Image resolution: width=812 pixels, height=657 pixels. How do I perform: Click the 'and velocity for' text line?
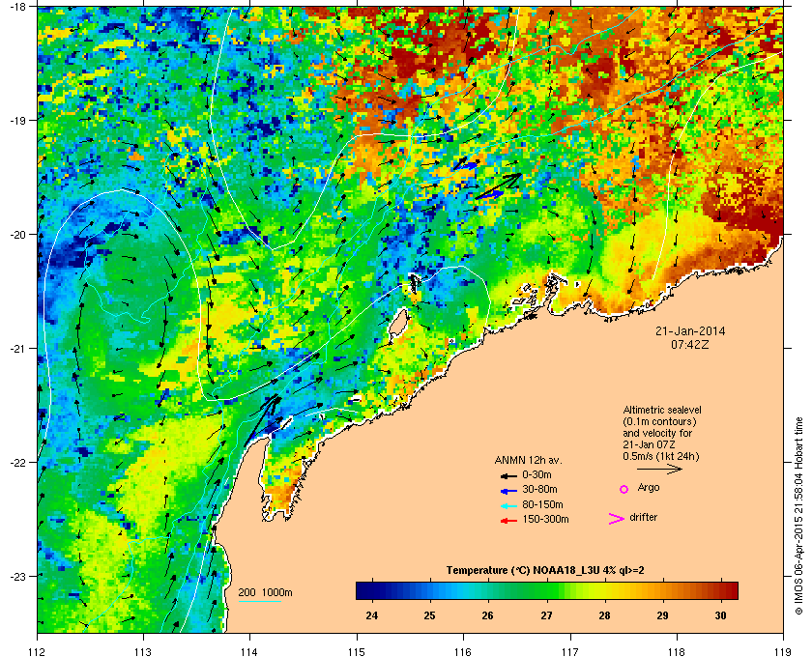pyautogui.click(x=657, y=433)
